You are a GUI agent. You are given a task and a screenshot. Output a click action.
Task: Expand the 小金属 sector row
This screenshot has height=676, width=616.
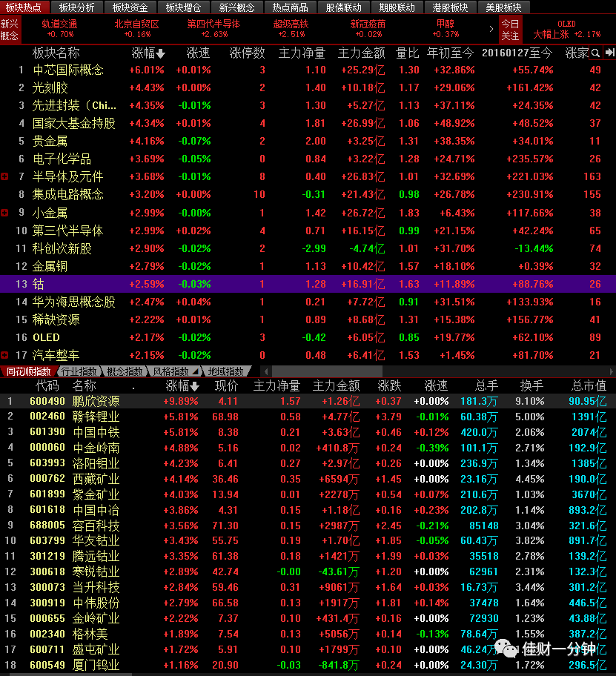4,213
